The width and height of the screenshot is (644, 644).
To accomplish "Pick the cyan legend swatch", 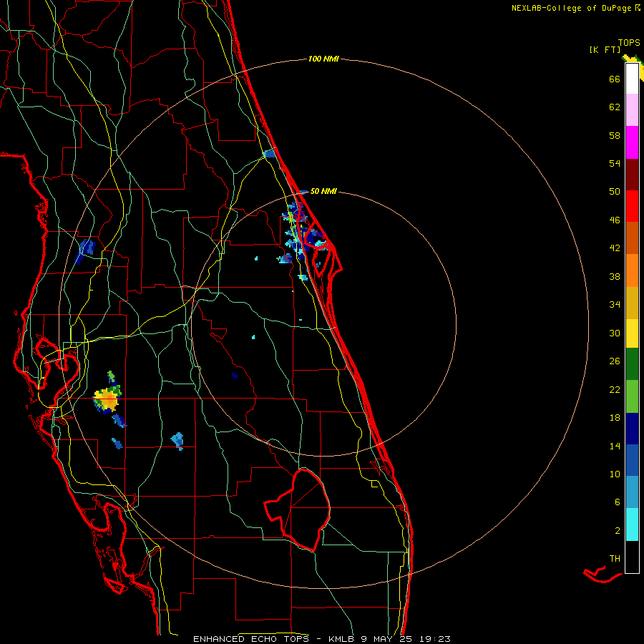I will click(632, 525).
